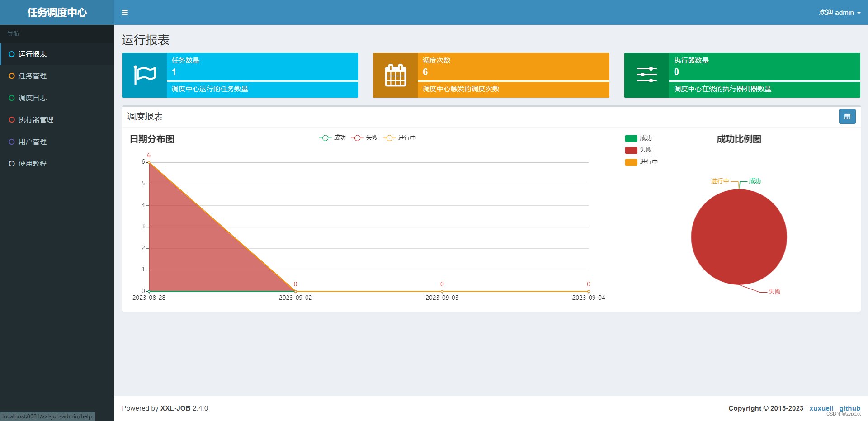This screenshot has width=868, height=421.
Task: Click the purple circle icon beside 用户管理
Action: click(12, 142)
